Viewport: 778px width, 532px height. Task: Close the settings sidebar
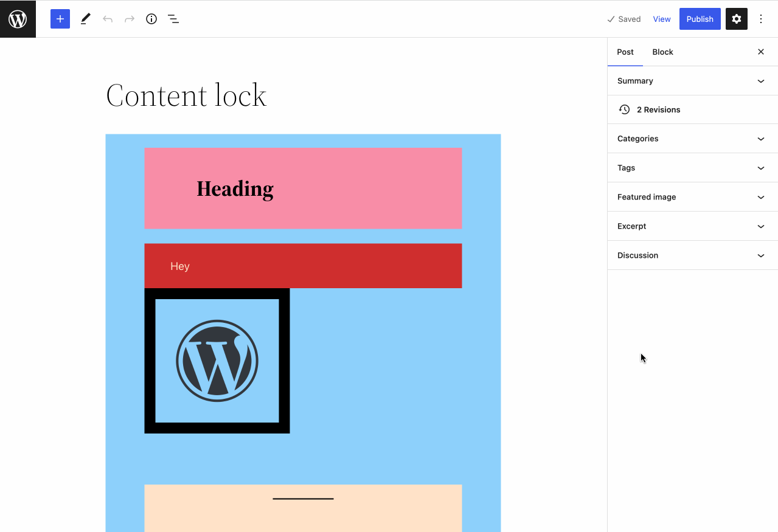(x=761, y=52)
